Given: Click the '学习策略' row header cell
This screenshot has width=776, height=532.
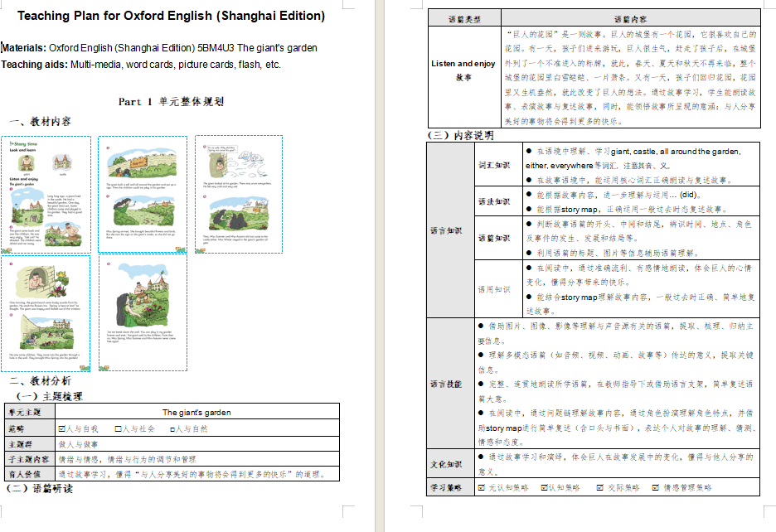Looking at the screenshot, I should click(x=450, y=487).
